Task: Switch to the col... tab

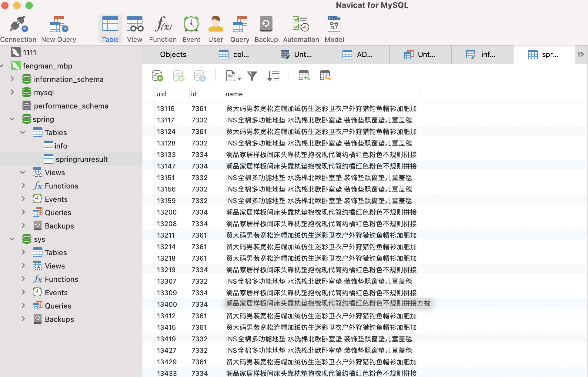Action: pos(235,55)
